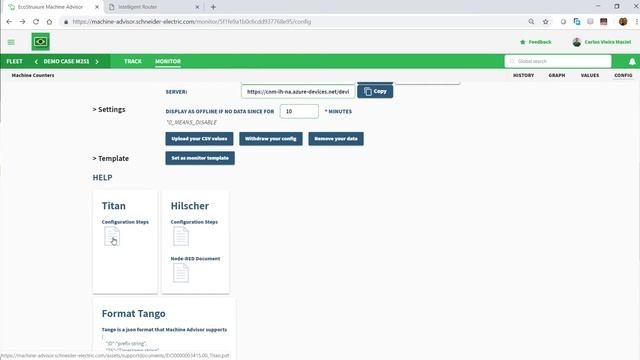This screenshot has width=640, height=360.
Task: Go to previous machine chevron
Action: (x=36, y=62)
